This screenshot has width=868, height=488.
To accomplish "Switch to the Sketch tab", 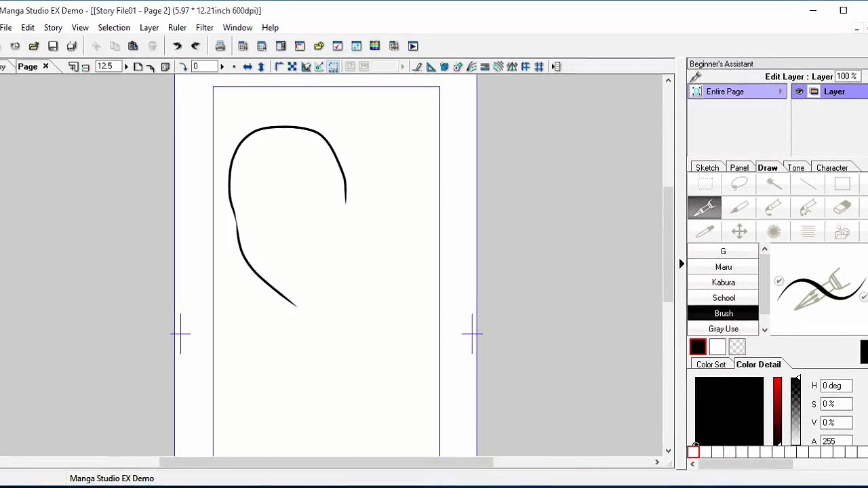I will (x=707, y=168).
